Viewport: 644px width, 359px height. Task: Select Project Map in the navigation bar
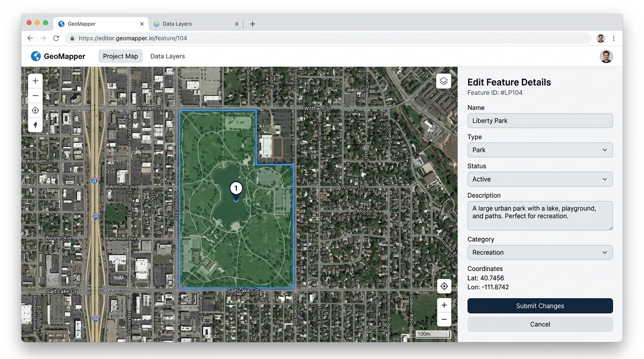[120, 56]
